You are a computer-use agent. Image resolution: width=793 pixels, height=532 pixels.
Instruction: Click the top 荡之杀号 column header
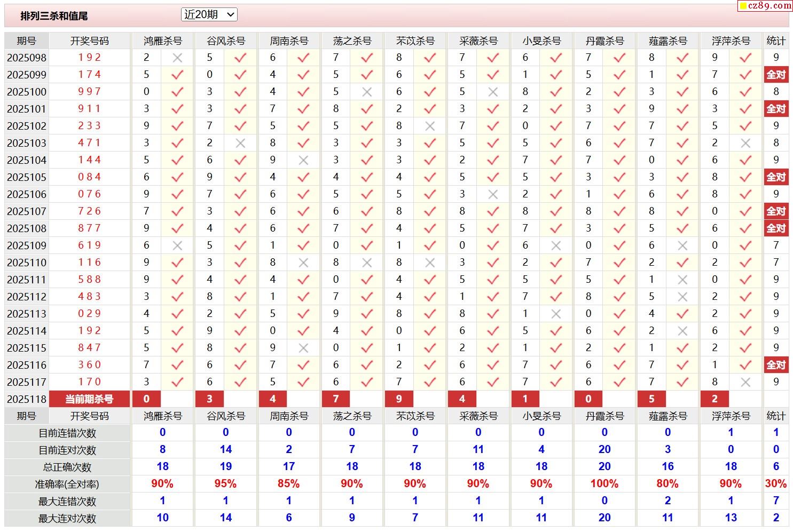[352, 41]
